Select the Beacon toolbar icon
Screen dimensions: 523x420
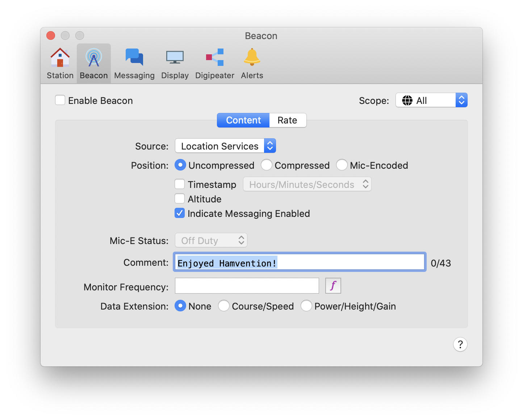click(94, 64)
